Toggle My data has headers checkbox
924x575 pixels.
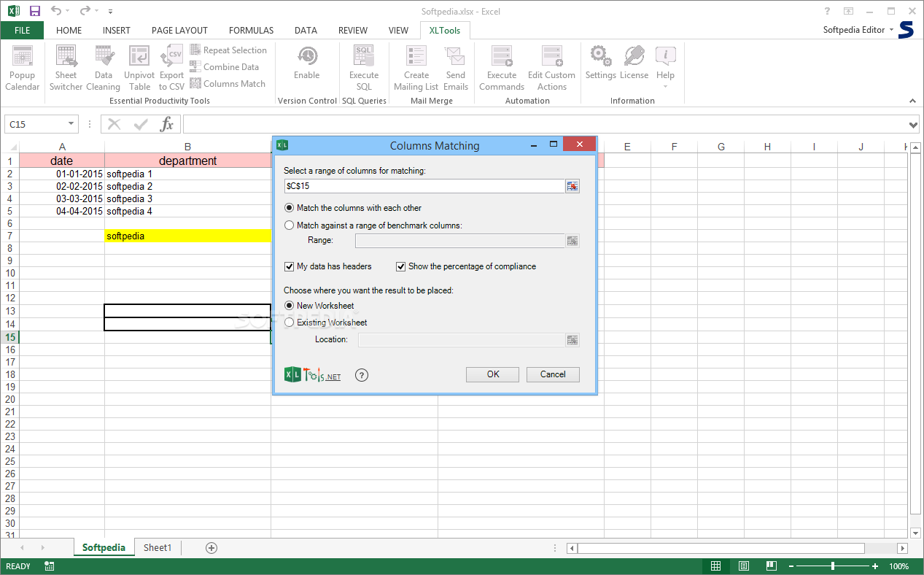click(x=328, y=266)
